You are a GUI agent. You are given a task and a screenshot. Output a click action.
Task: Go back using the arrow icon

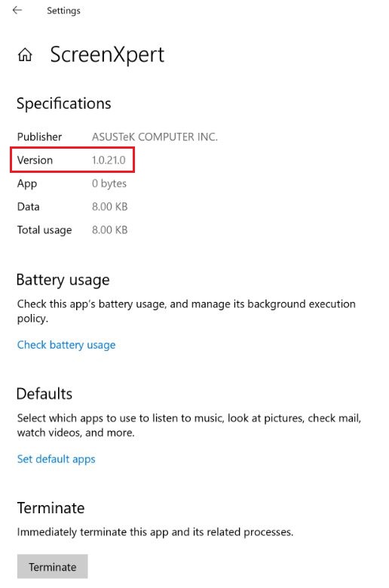(x=17, y=10)
